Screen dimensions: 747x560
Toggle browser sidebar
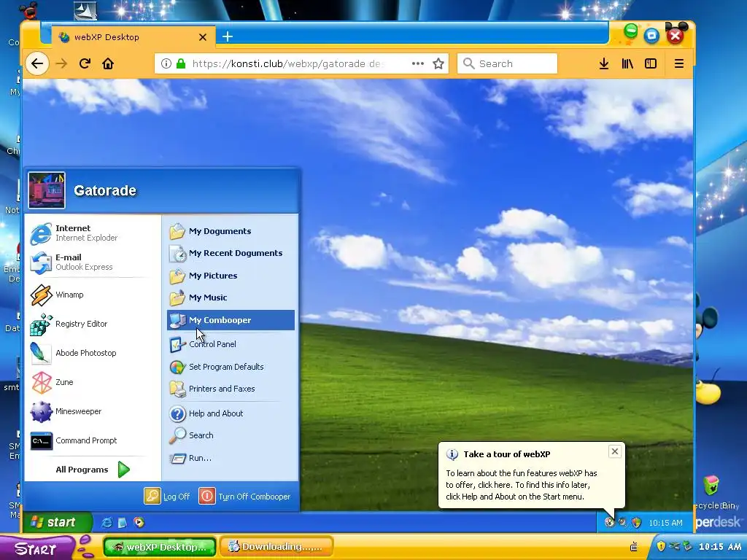click(x=651, y=64)
